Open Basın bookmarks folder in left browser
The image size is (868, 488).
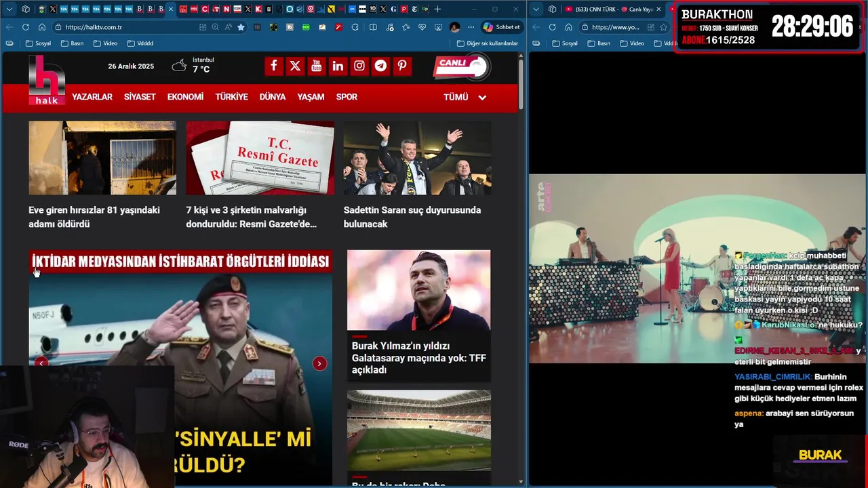point(72,43)
